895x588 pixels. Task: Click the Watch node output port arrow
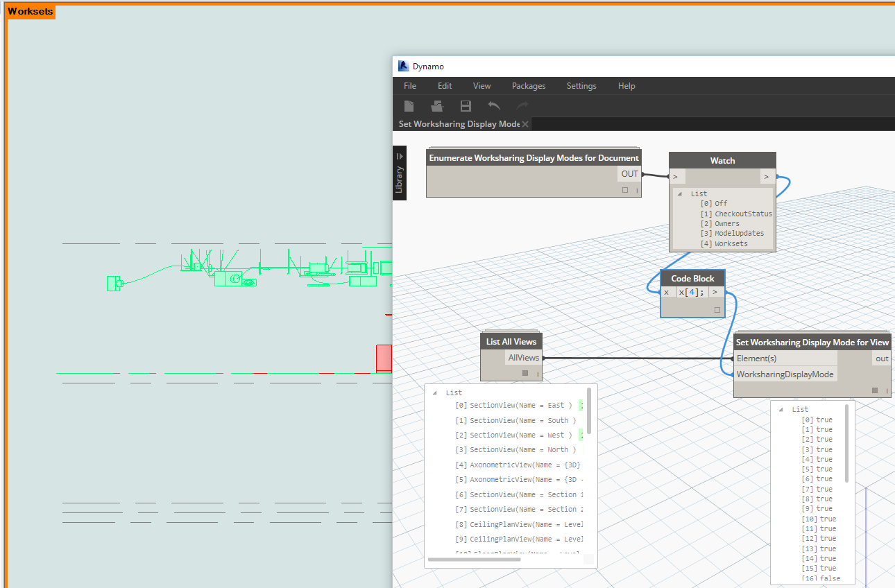tap(766, 177)
